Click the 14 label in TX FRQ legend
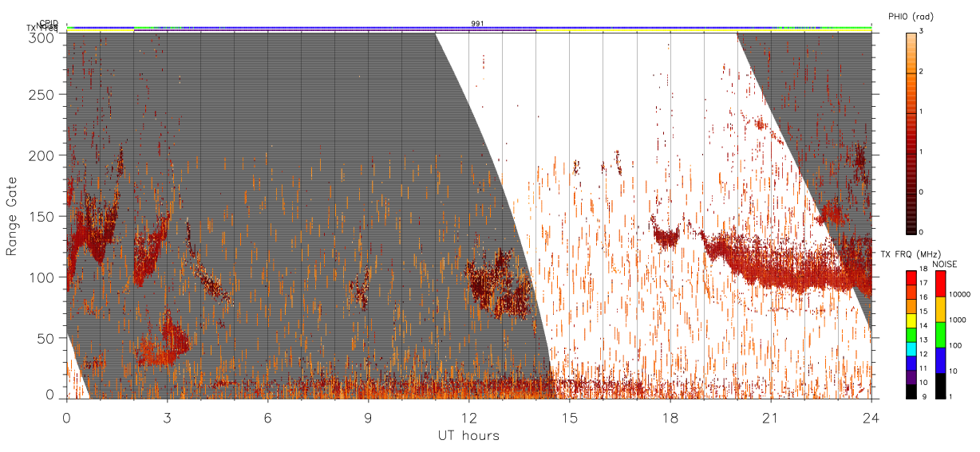Screen dimensions: 980x452 pyautogui.click(x=924, y=325)
